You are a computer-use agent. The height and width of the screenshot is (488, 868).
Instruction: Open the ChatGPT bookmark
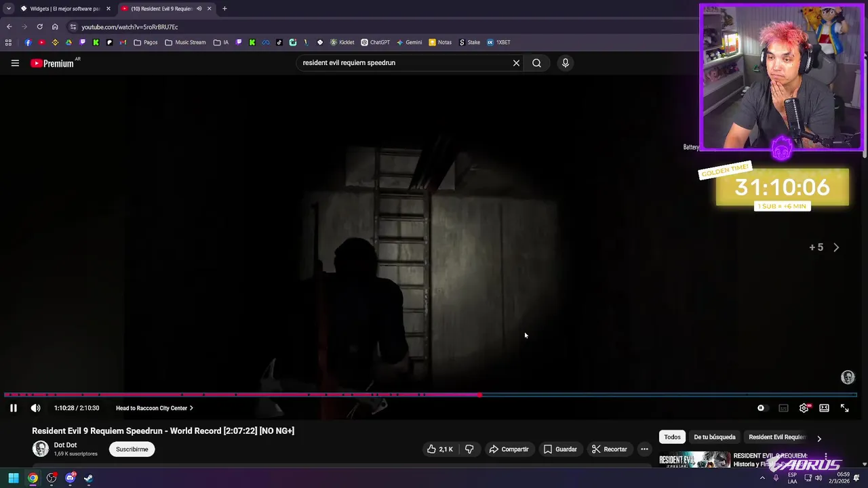point(375,42)
